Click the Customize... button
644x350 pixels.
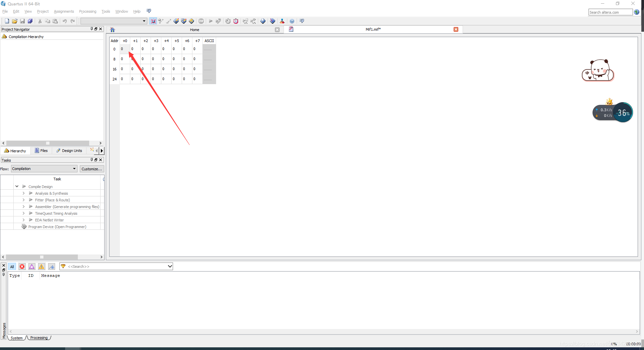pyautogui.click(x=92, y=169)
